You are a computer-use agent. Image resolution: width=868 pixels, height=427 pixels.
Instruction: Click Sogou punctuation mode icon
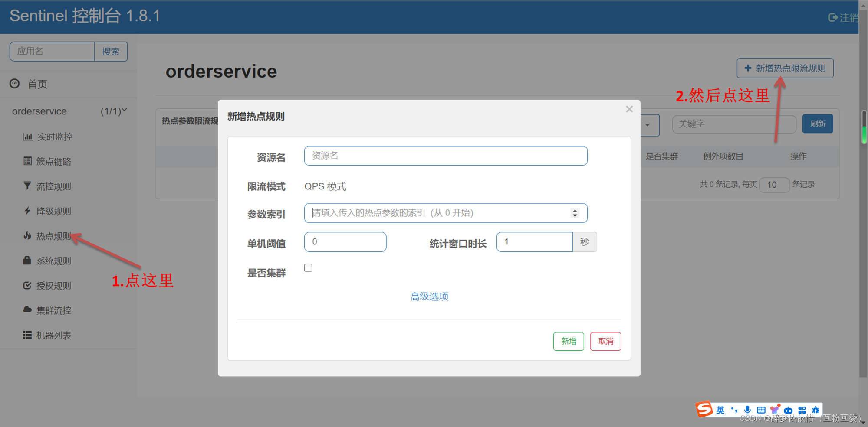[734, 410]
